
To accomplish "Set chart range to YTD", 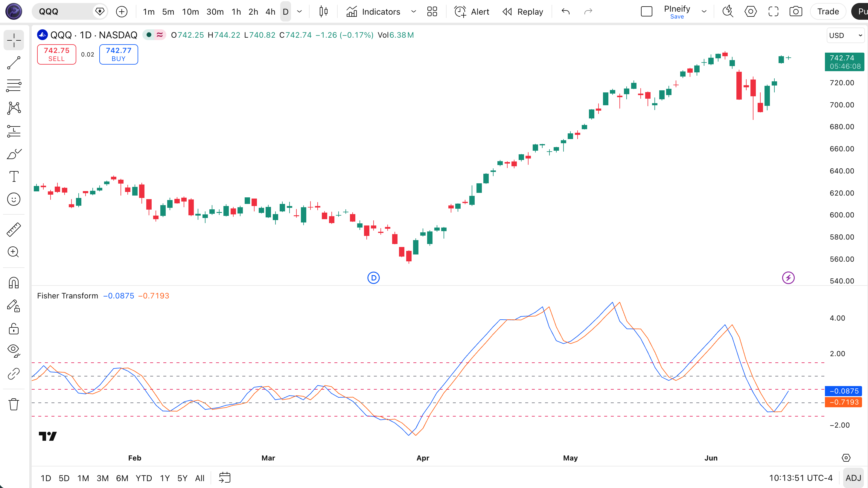I will (144, 478).
